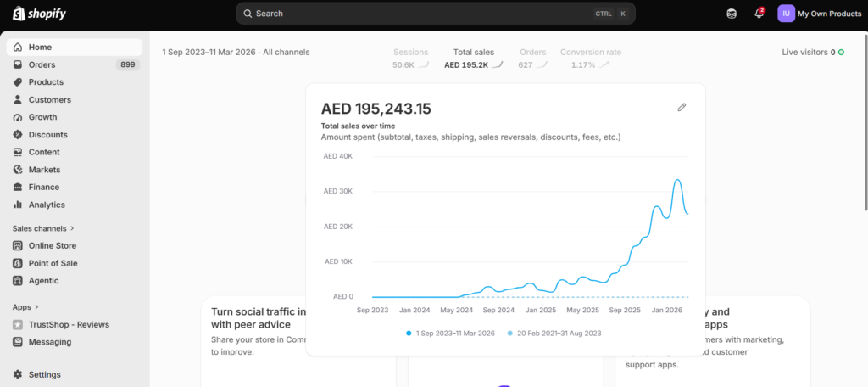Select the Orders metric tab
The height and width of the screenshot is (387, 868).
tap(532, 59)
